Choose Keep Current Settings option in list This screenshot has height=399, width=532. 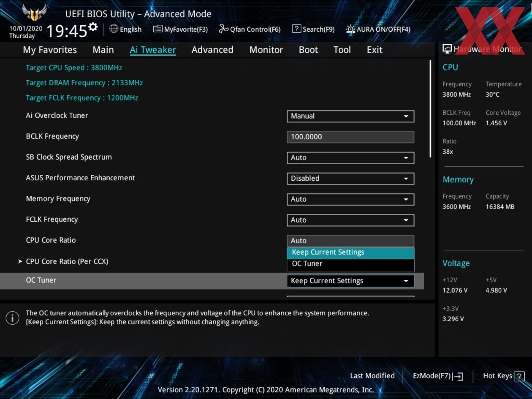click(350, 253)
